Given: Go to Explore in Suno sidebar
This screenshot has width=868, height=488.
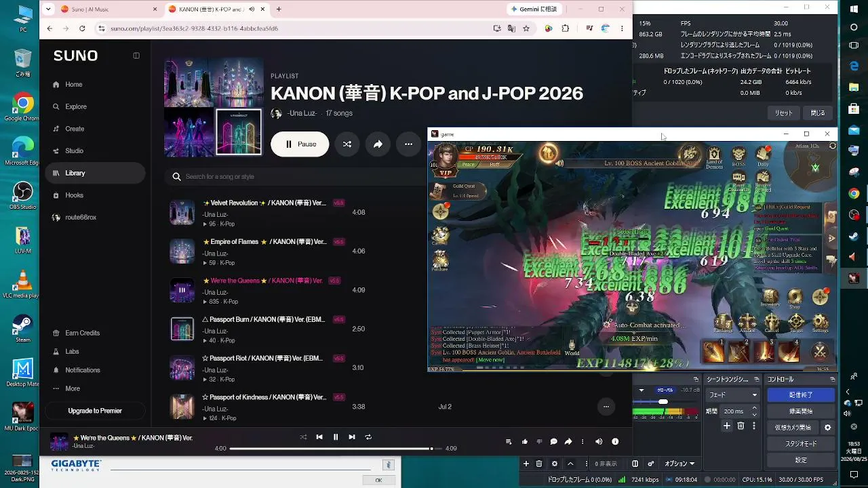Looking at the screenshot, I should pos(76,106).
